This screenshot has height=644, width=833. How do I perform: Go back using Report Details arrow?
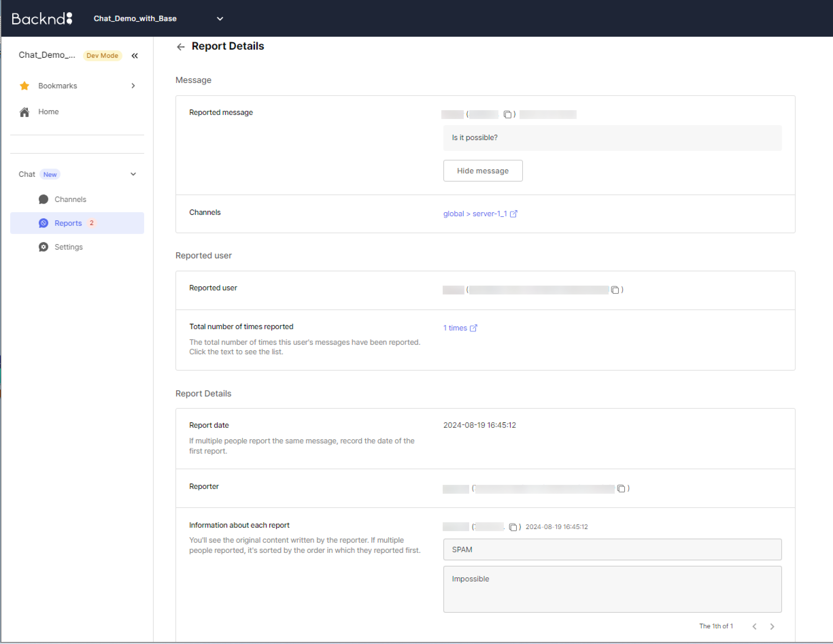(181, 47)
